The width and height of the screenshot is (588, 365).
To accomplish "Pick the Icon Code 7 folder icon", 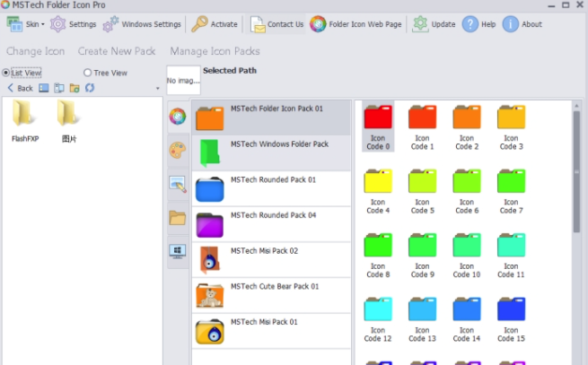I will pyautogui.click(x=511, y=191).
